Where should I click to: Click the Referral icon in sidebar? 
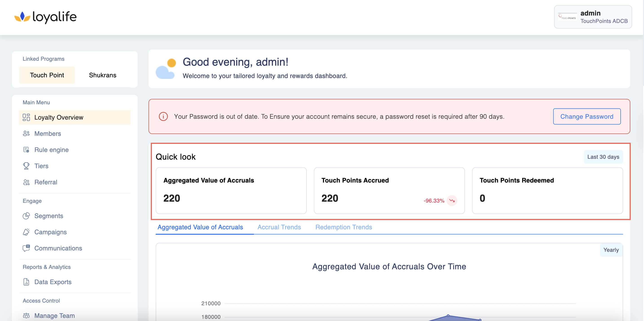(26, 182)
